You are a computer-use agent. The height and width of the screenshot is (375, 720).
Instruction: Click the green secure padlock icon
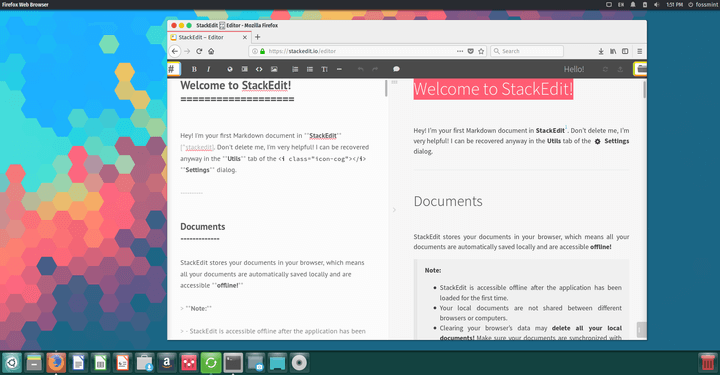pos(263,51)
